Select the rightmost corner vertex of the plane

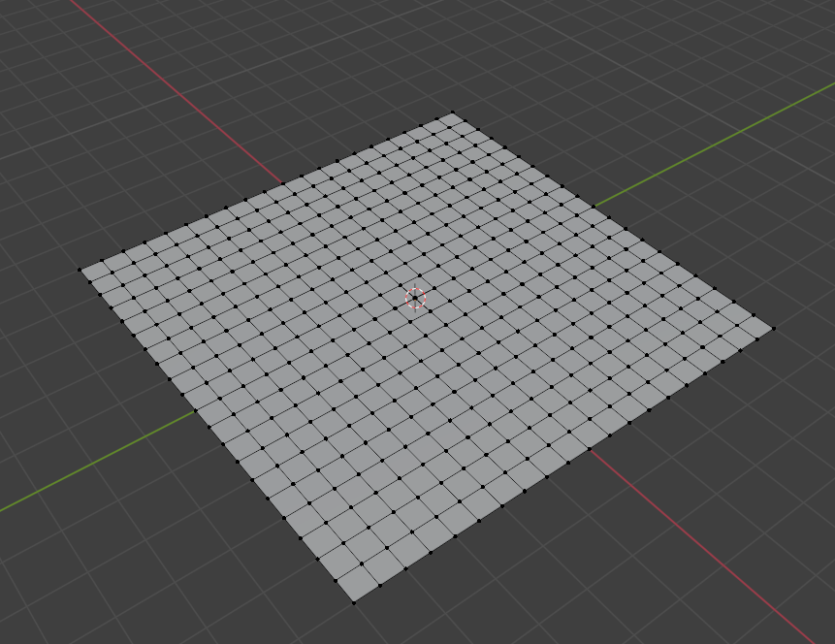[x=773, y=328]
